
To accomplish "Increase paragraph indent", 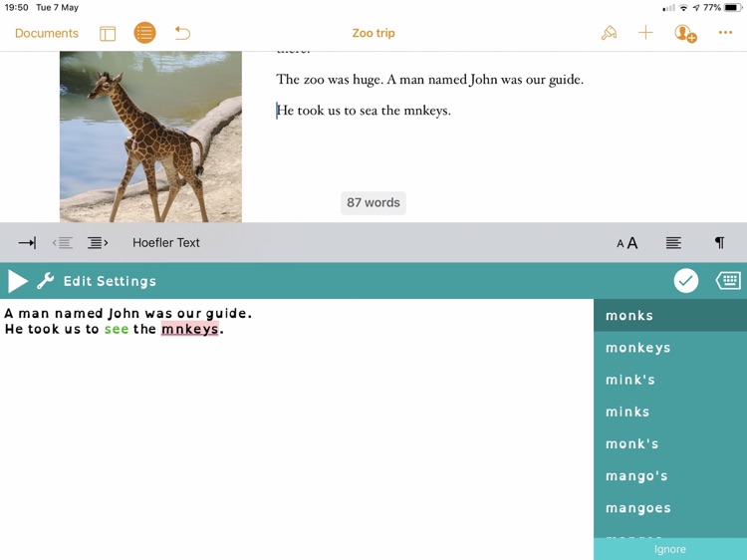I will [x=98, y=243].
